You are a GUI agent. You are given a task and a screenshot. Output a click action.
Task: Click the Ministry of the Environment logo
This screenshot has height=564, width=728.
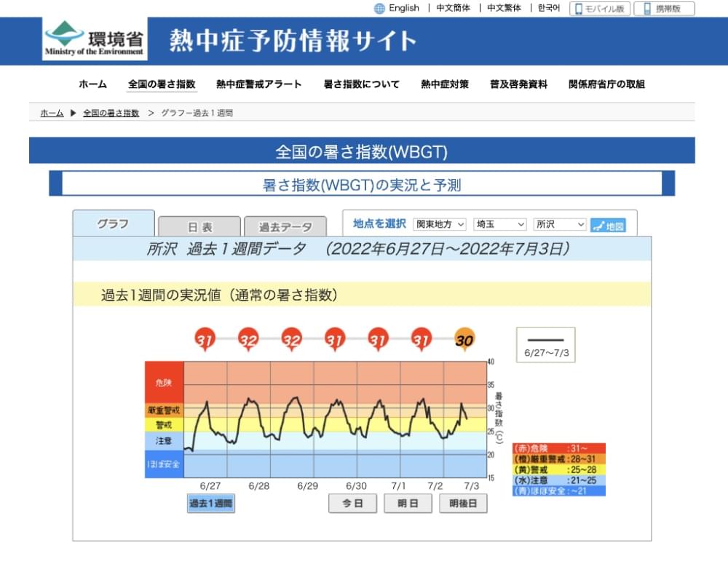coord(95,39)
